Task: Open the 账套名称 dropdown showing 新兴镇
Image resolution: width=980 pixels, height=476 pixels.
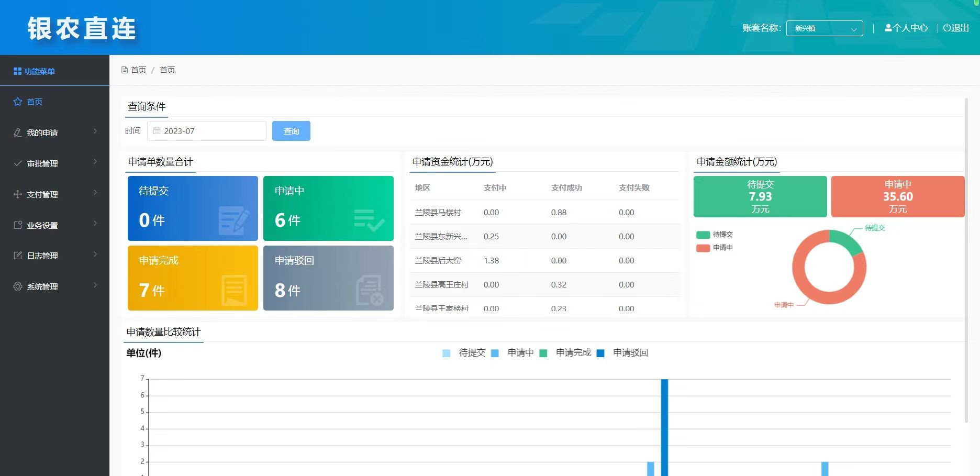Action: coord(824,28)
